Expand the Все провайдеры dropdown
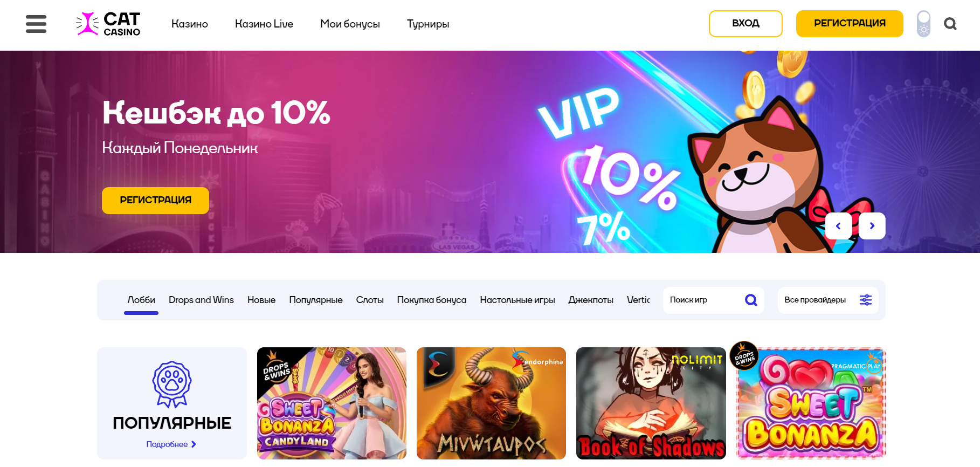Image resolution: width=980 pixels, height=467 pixels. click(828, 300)
